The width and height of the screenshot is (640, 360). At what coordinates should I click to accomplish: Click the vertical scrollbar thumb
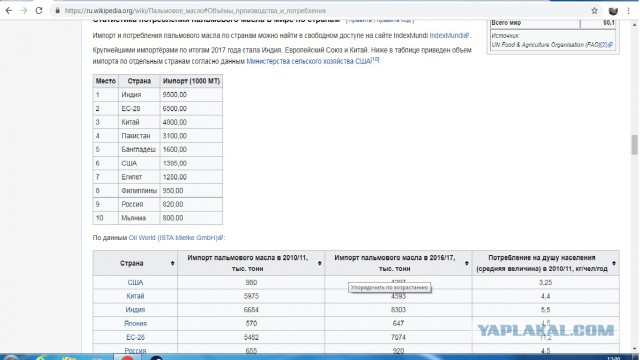(634, 145)
